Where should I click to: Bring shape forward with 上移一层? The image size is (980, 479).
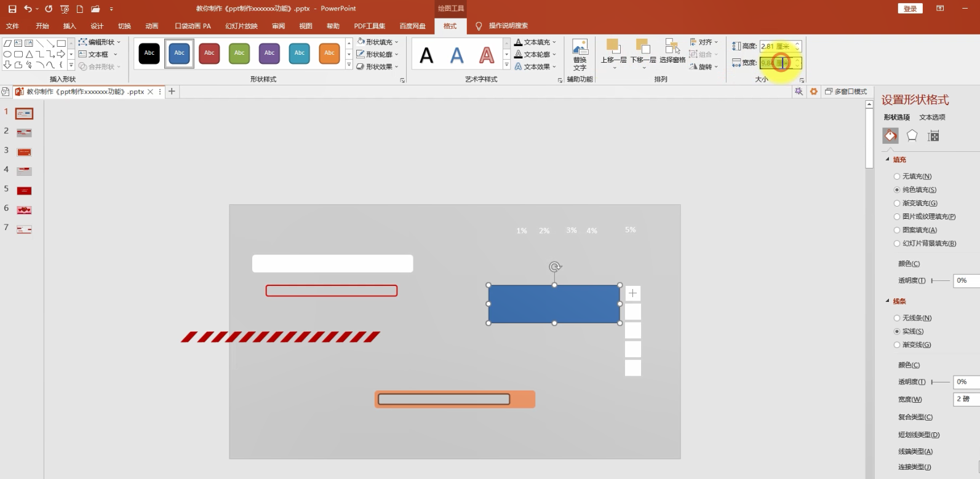click(613, 53)
